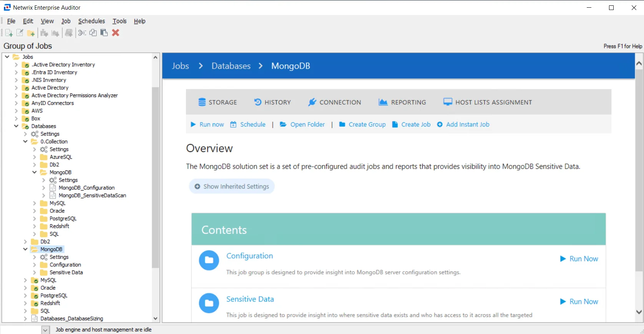Click the tree panel scroll down arrow

click(155, 319)
